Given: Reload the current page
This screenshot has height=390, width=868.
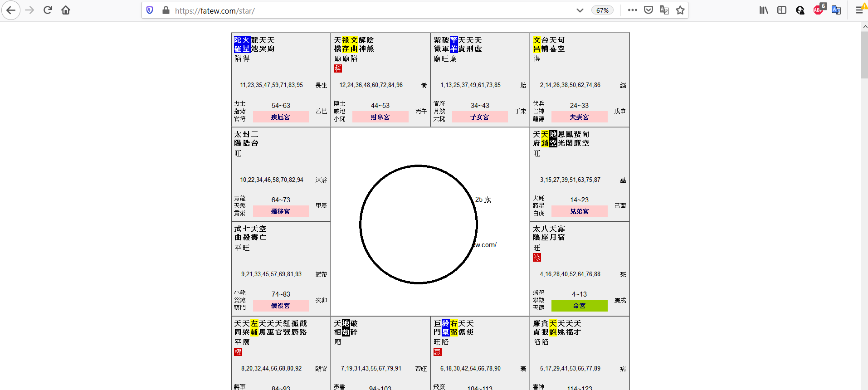Looking at the screenshot, I should pyautogui.click(x=48, y=10).
